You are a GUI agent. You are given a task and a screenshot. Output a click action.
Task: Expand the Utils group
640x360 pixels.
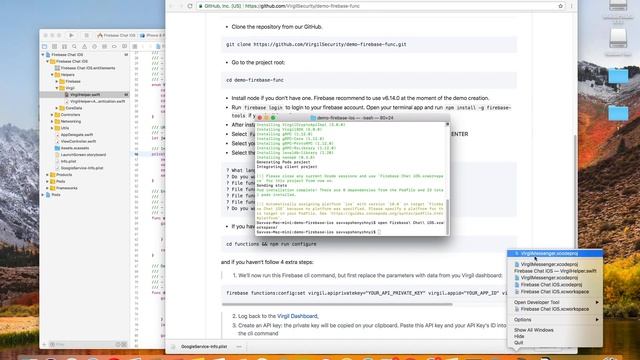coord(52,128)
